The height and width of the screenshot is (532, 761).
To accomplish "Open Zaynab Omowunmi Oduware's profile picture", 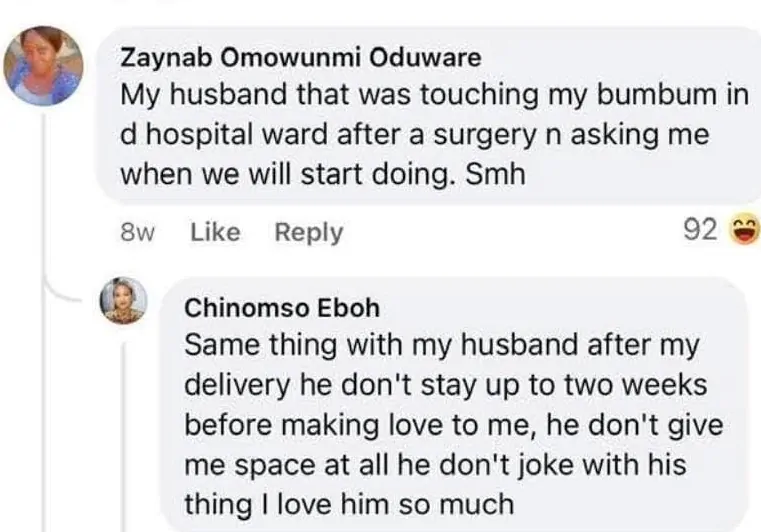I will pyautogui.click(x=43, y=66).
